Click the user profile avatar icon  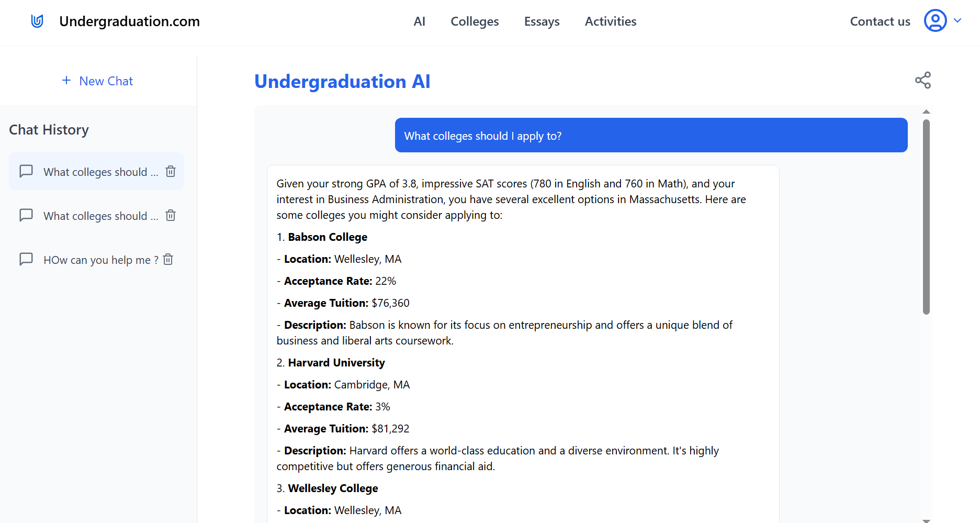[x=935, y=21]
